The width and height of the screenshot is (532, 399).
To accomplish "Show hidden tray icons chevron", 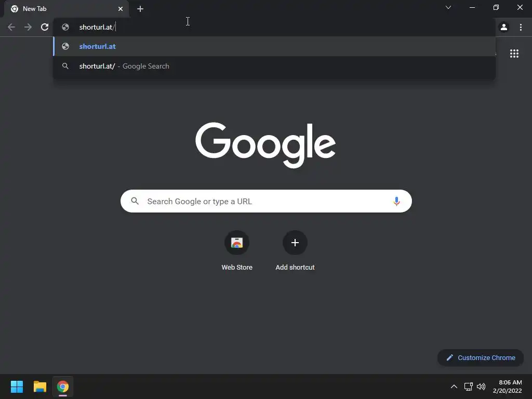I will coord(454,387).
